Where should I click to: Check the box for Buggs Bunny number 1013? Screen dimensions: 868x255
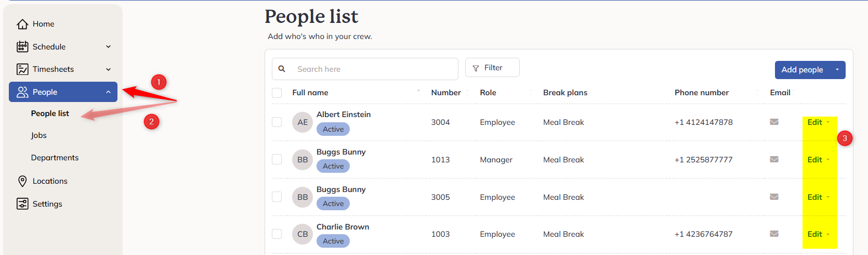pos(277,159)
